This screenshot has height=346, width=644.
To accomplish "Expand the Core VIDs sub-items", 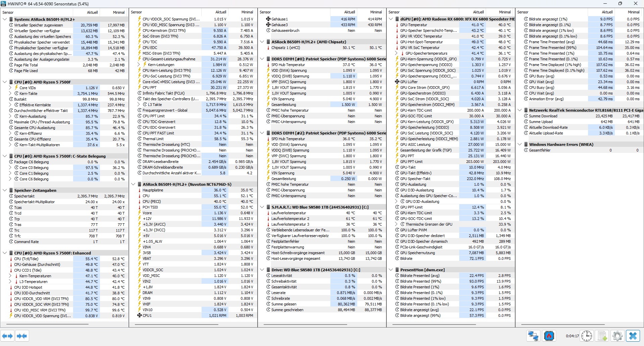I will click(x=10, y=88).
